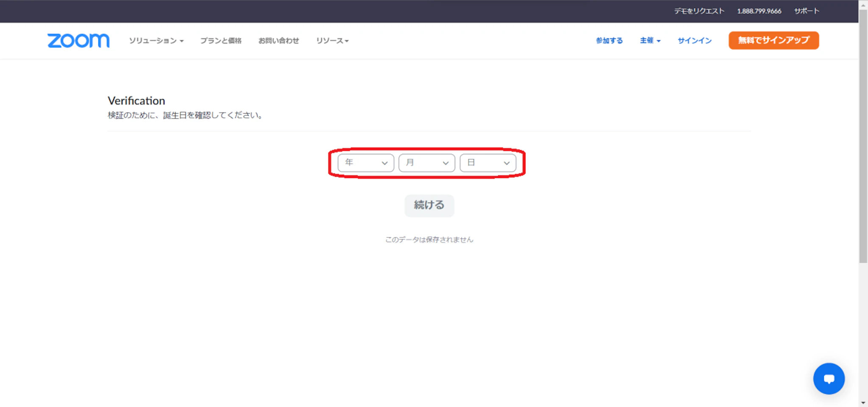Open サポート link in top bar
This screenshot has height=407, width=868.
point(807,11)
